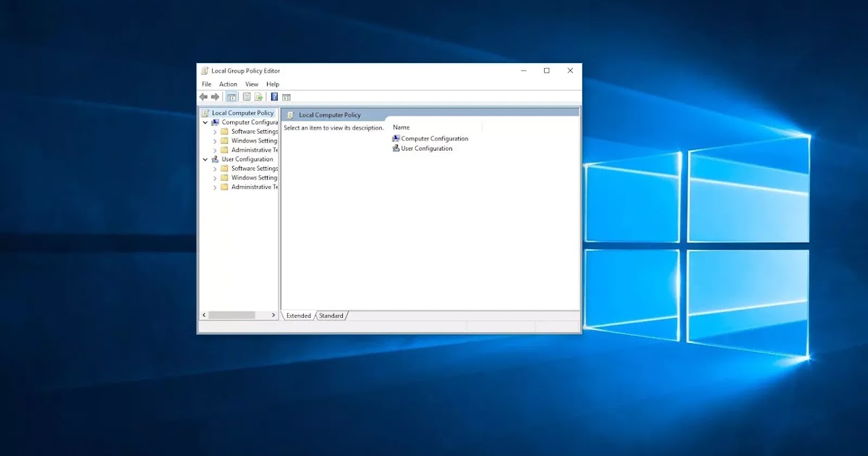Switch to the Extended tab

pyautogui.click(x=298, y=316)
